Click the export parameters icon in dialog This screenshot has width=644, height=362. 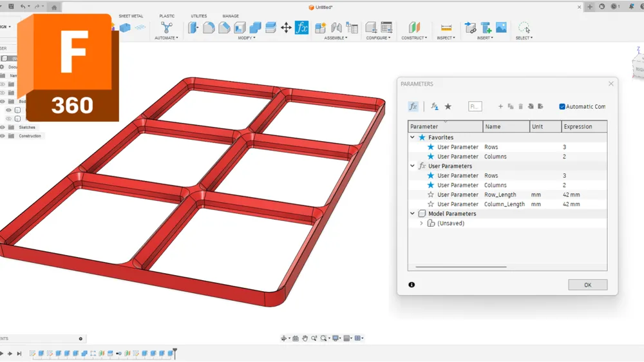(x=540, y=106)
